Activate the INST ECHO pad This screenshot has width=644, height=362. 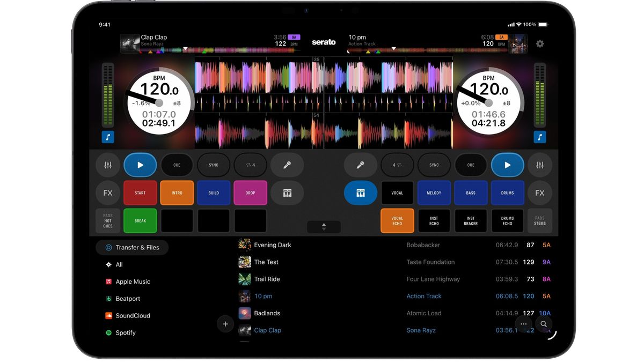coord(434,221)
